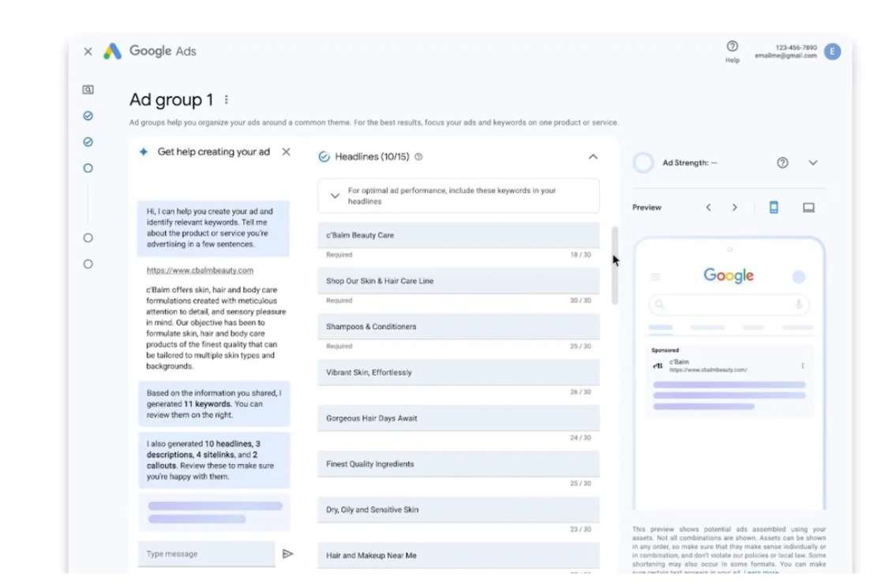
Task: Click the '11 keywords' chat message
Action: click(x=214, y=404)
